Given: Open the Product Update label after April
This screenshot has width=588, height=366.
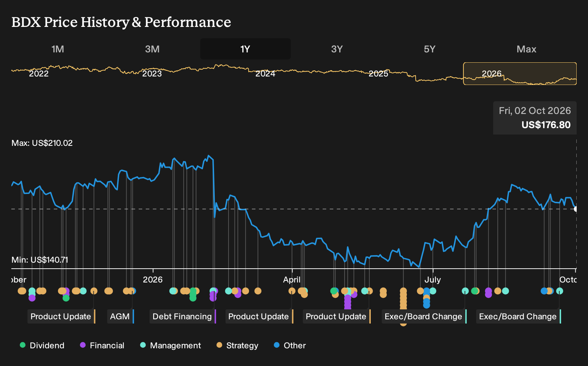Looking at the screenshot, I should 337,316.
